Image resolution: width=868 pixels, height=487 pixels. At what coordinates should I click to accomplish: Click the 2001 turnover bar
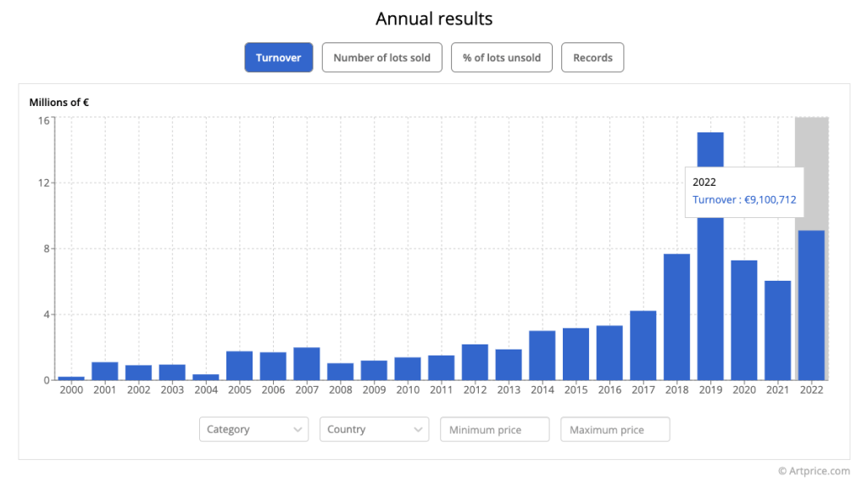pos(104,372)
